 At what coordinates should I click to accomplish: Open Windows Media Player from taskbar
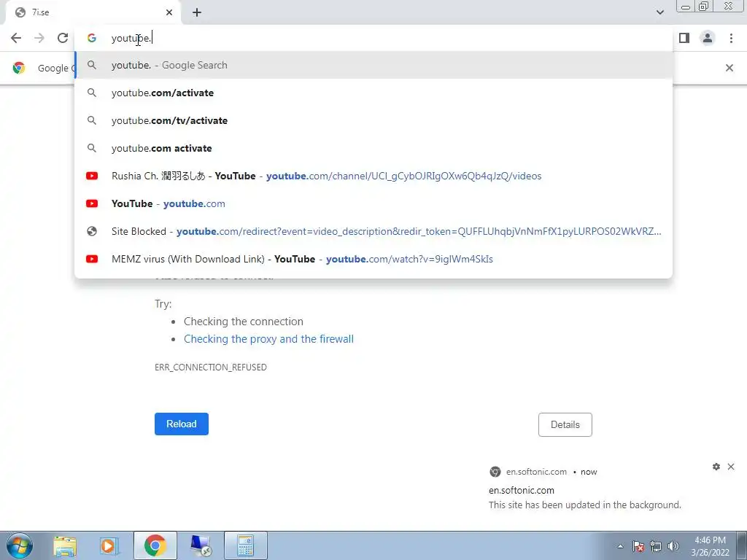tap(109, 545)
